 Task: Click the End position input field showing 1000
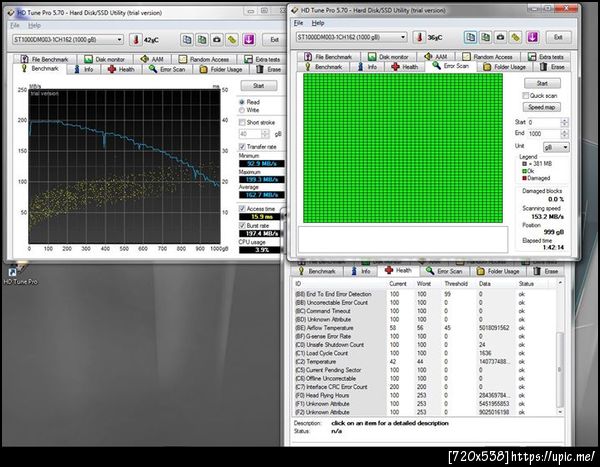tap(544, 134)
